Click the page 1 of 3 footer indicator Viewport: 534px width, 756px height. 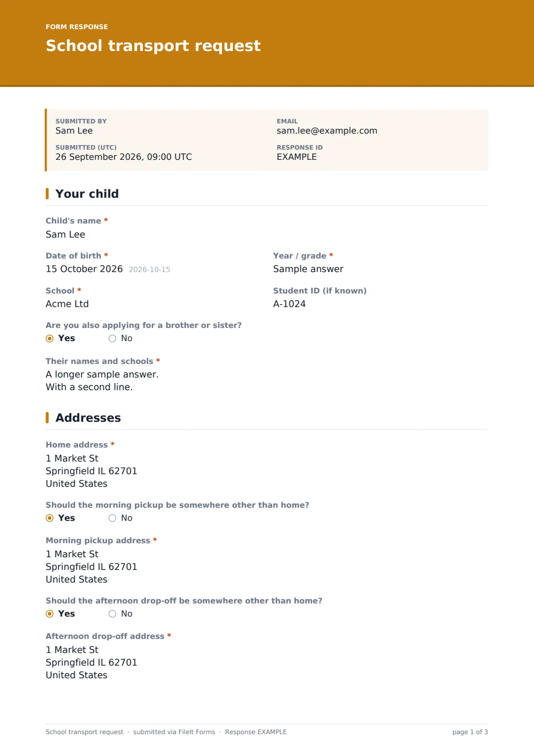[x=470, y=732]
